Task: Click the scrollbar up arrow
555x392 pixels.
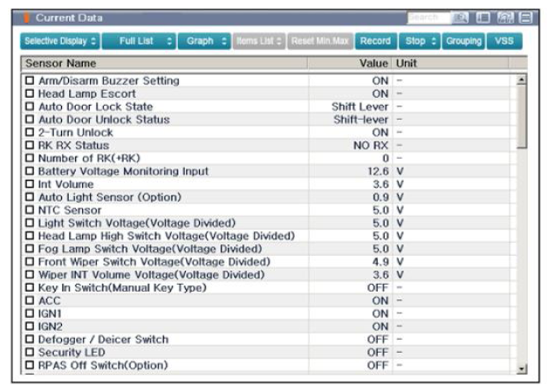Action: click(x=521, y=80)
